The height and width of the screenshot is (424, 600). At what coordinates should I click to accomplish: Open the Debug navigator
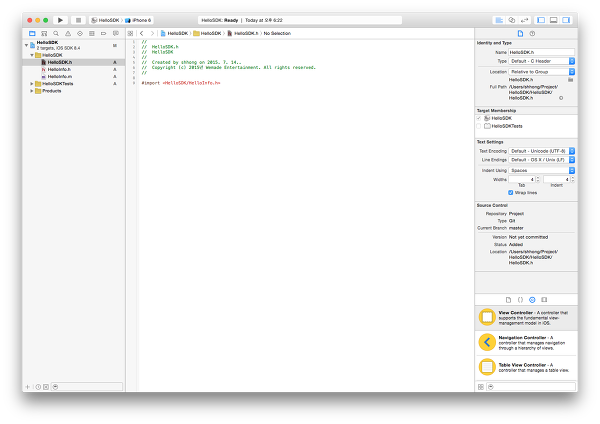[91, 33]
